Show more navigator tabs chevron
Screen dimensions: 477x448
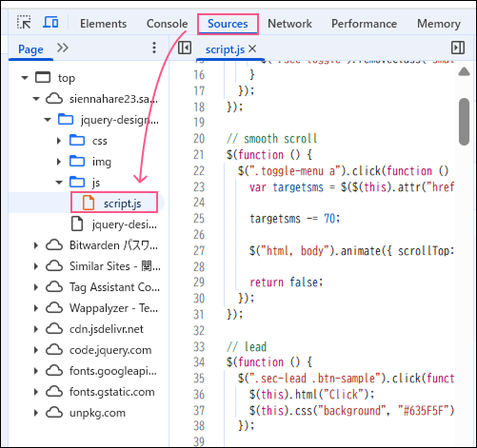[x=63, y=48]
